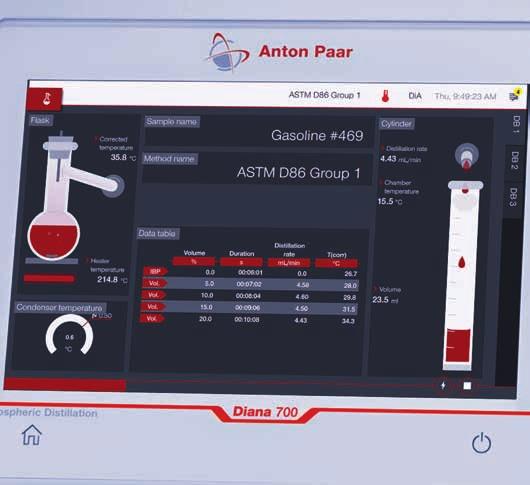The height and width of the screenshot is (485, 530).
Task: Tap the 'Cylinder' panel label
Action: tap(396, 124)
